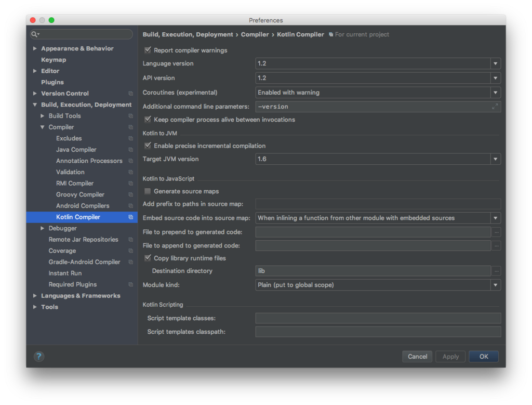Image resolution: width=532 pixels, height=405 pixels.
Task: Click Build, Execution, Deployment in breadcrumb
Action: tap(188, 34)
